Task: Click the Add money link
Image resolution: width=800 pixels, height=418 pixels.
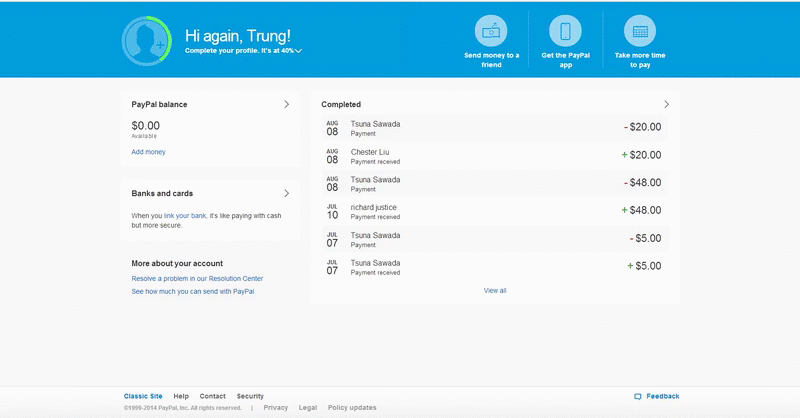Action: (148, 152)
